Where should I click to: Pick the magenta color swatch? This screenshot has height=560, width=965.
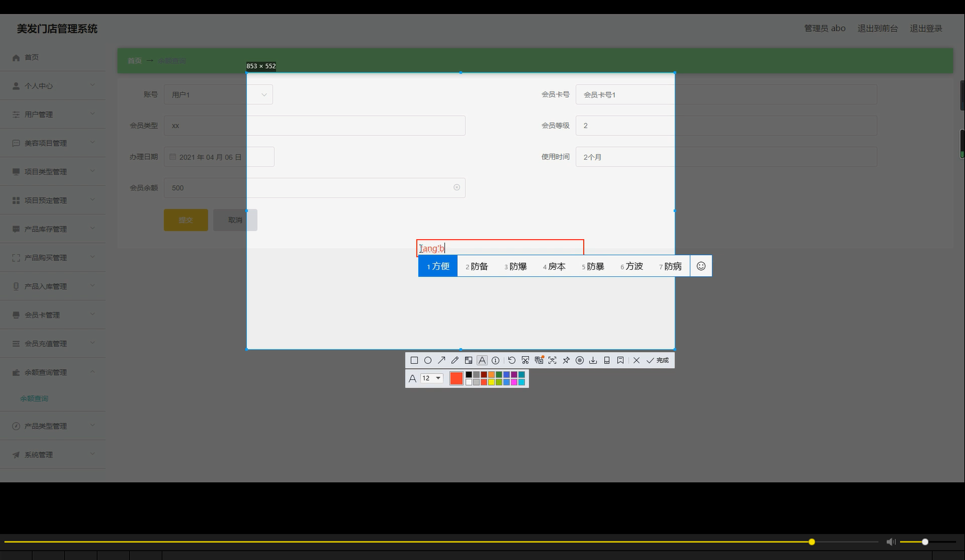coord(514,382)
